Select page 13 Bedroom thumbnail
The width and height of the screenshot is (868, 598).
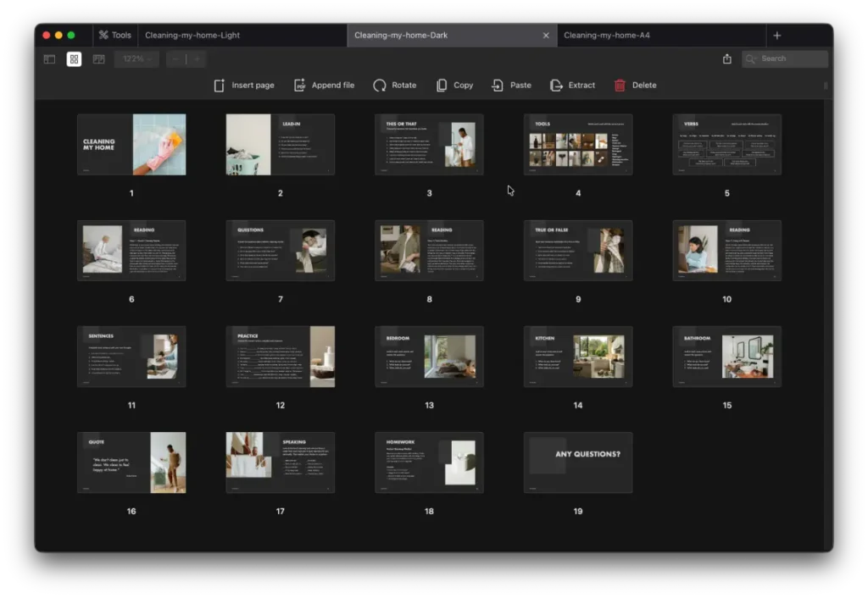pyautogui.click(x=429, y=357)
